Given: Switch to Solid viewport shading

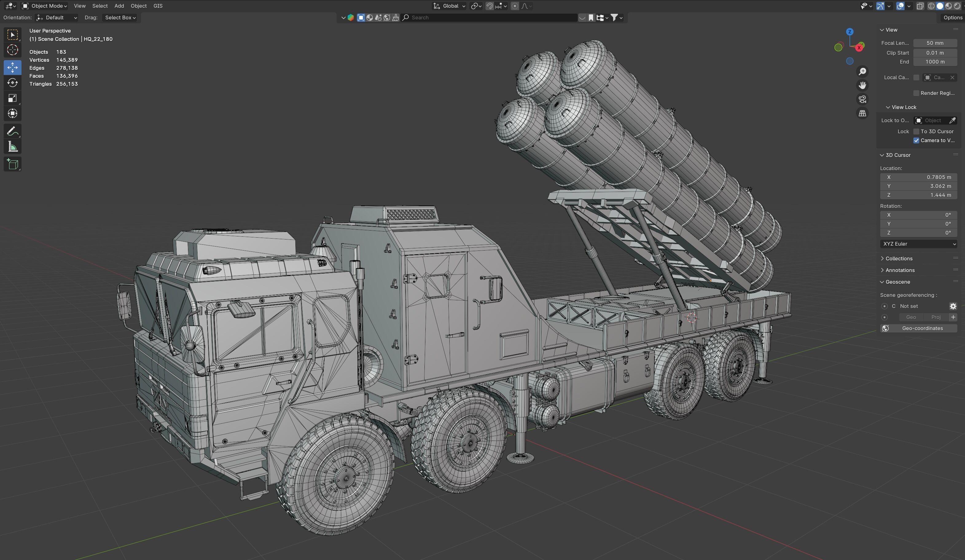Looking at the screenshot, I should 940,6.
